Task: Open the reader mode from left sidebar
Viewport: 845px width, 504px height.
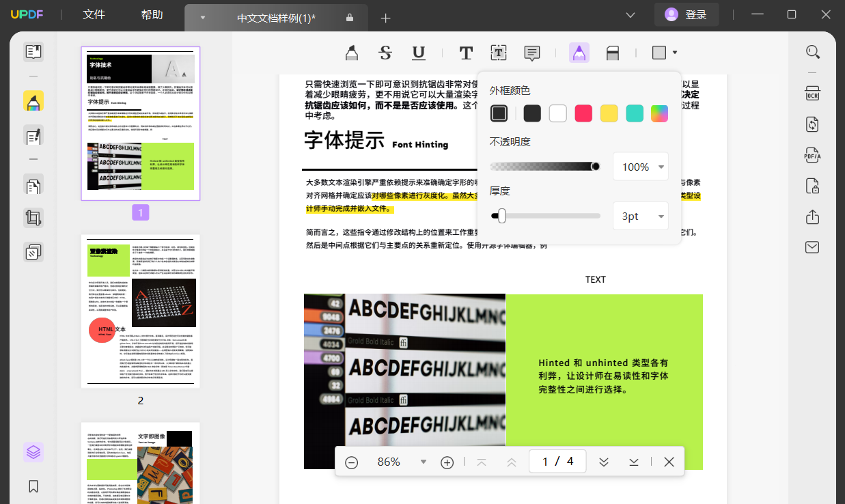Action: (33, 52)
